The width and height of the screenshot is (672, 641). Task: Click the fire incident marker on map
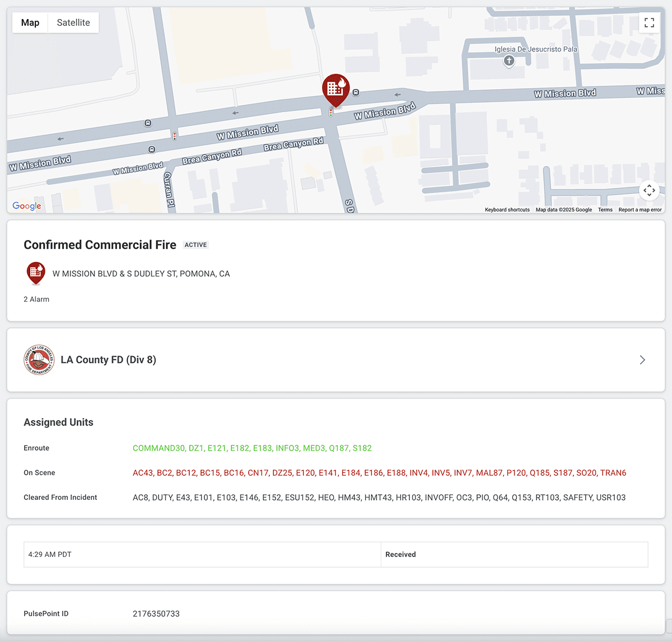click(335, 89)
